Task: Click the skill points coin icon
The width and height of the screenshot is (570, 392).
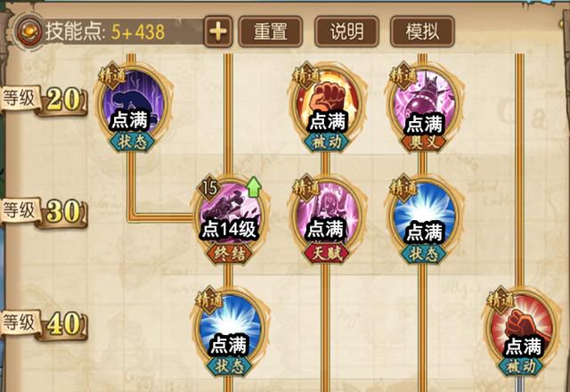Action: click(x=29, y=31)
